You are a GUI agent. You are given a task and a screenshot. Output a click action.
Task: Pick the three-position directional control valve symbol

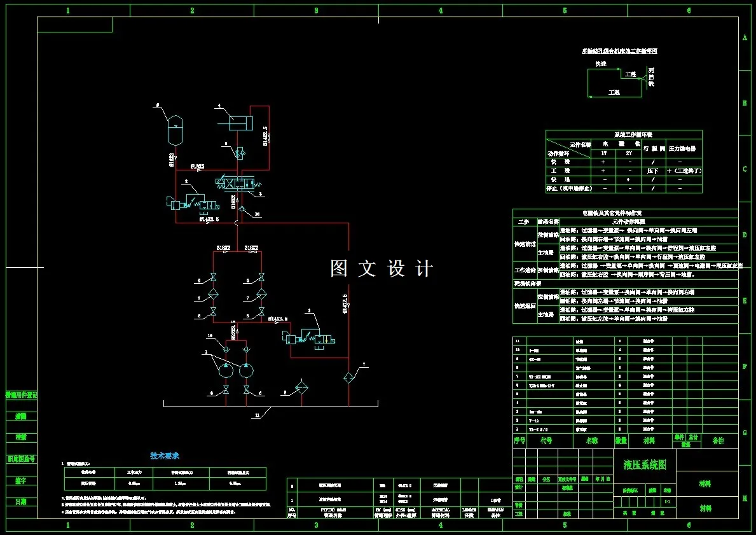237,183
